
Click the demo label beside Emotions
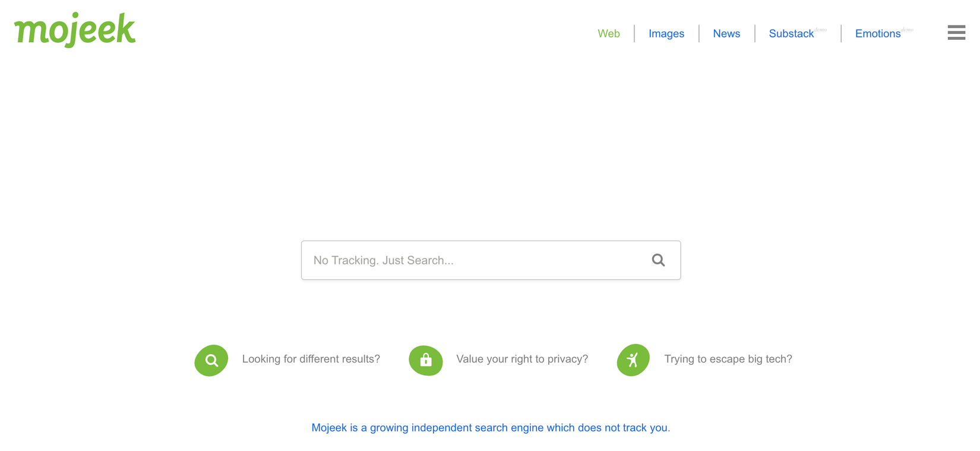[x=908, y=29]
